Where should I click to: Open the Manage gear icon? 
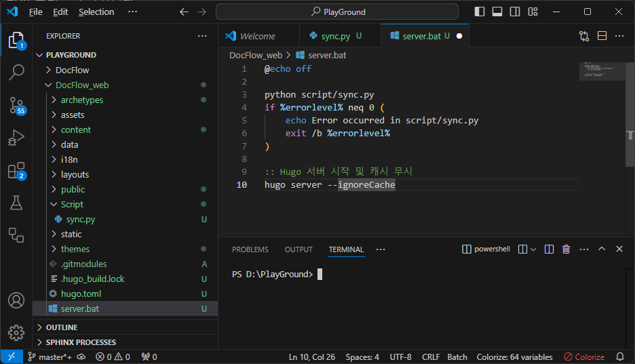pos(16,332)
